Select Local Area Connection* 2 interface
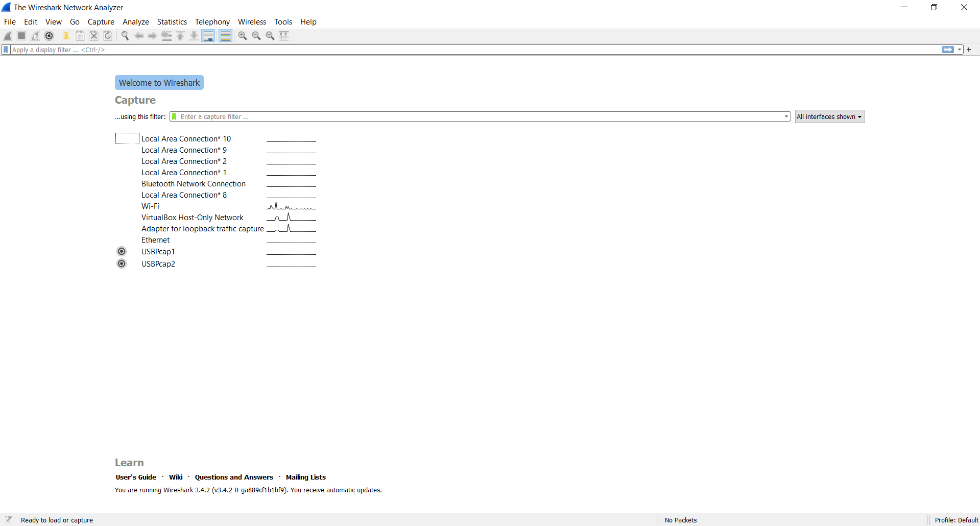This screenshot has width=980, height=526. pos(216,161)
